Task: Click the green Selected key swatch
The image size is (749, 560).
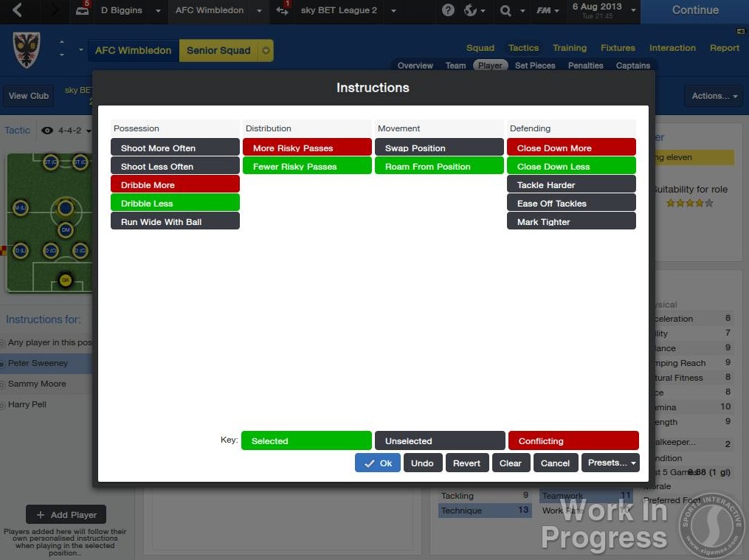Action: click(306, 440)
